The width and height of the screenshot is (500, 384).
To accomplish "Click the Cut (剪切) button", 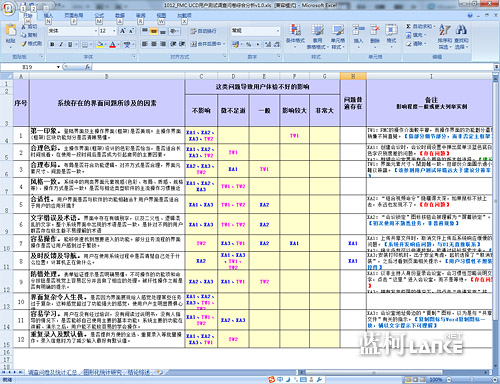I will (29, 27).
